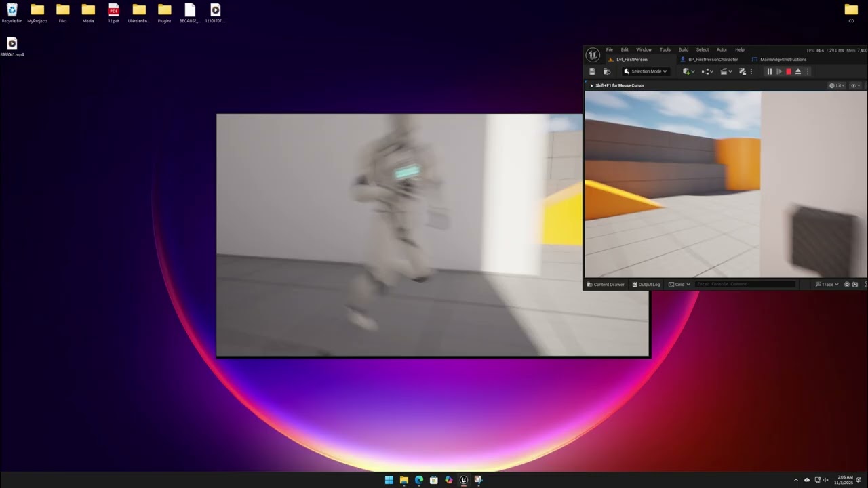Click the Shift+F1 for Mouse Cursor hint
The width and height of the screenshot is (868, 488).
[619, 85]
